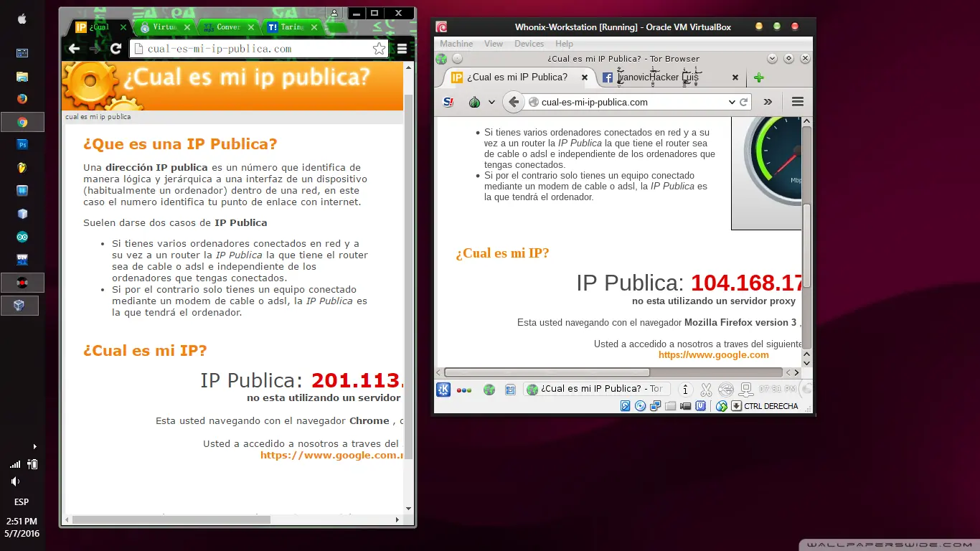This screenshot has height=551, width=980.
Task: Close the ¿Cual tab in Chrome
Action: [123, 27]
